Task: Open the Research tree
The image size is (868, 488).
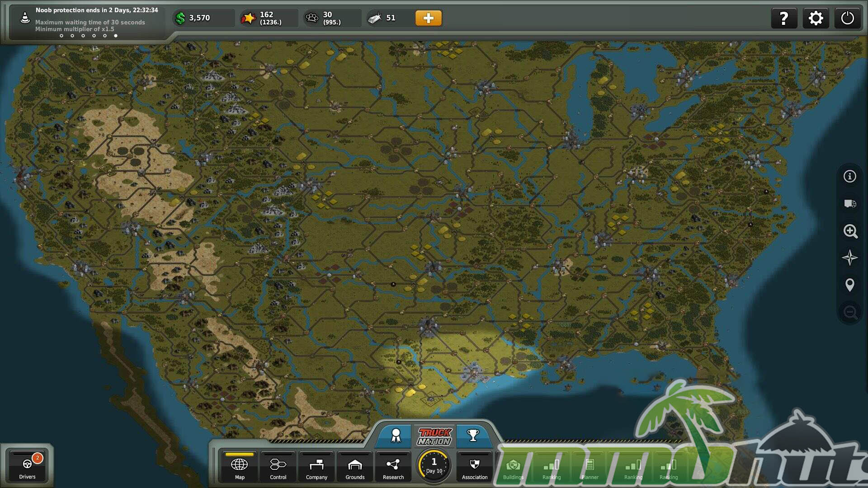Action: (x=393, y=468)
